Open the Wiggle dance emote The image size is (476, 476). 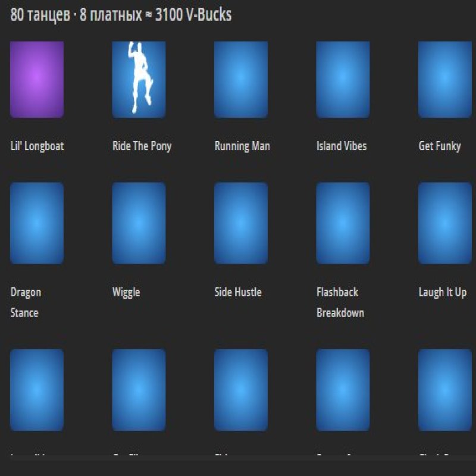click(138, 224)
